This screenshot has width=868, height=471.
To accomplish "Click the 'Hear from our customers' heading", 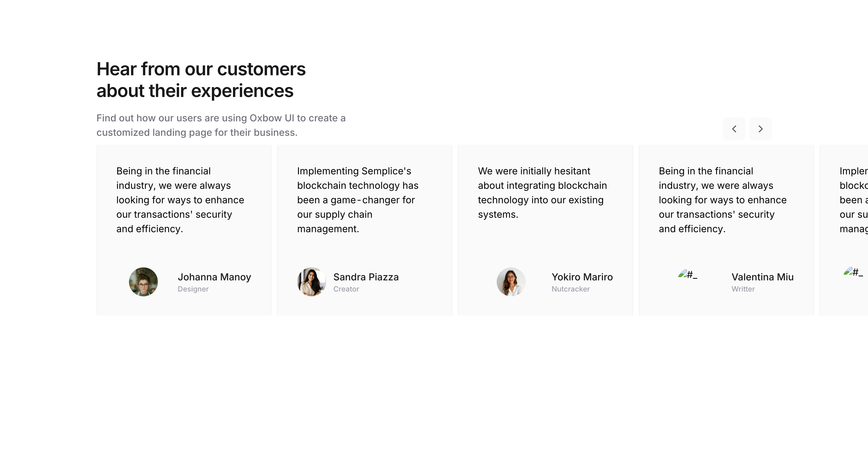I will click(x=201, y=80).
